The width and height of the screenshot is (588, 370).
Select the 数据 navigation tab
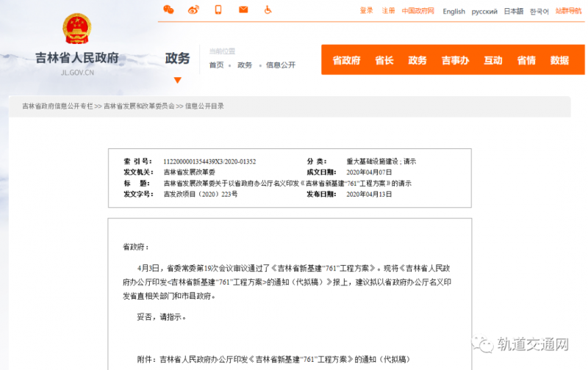[559, 60]
